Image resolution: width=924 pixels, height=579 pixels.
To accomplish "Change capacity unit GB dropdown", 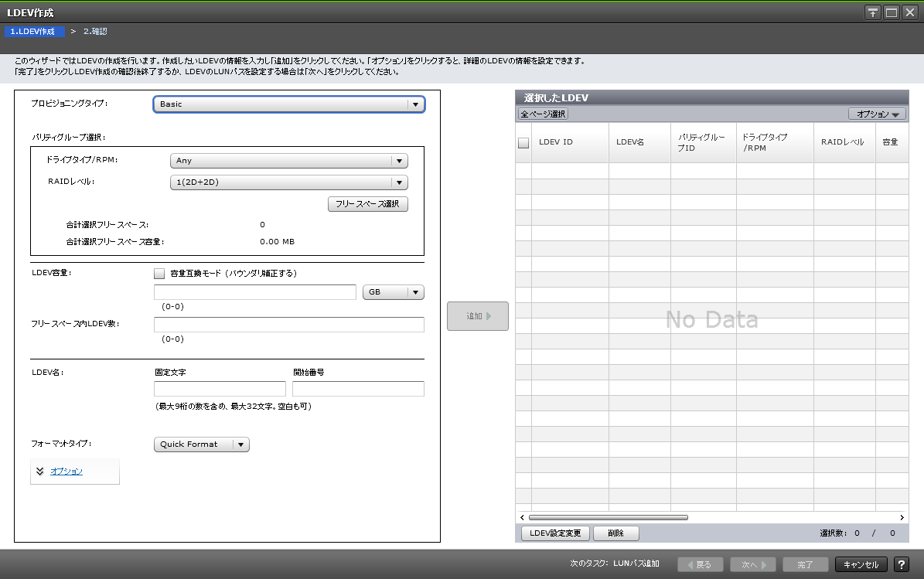I will tap(393, 292).
